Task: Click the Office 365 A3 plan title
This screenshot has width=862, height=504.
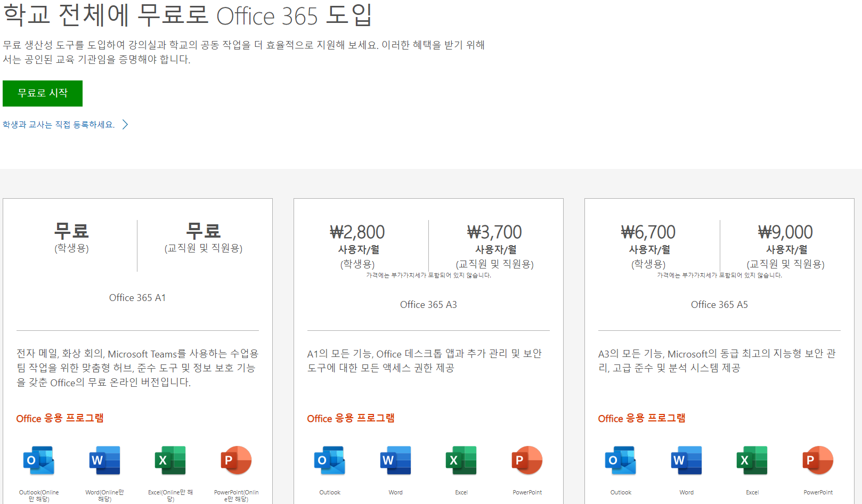Action: [x=428, y=305]
